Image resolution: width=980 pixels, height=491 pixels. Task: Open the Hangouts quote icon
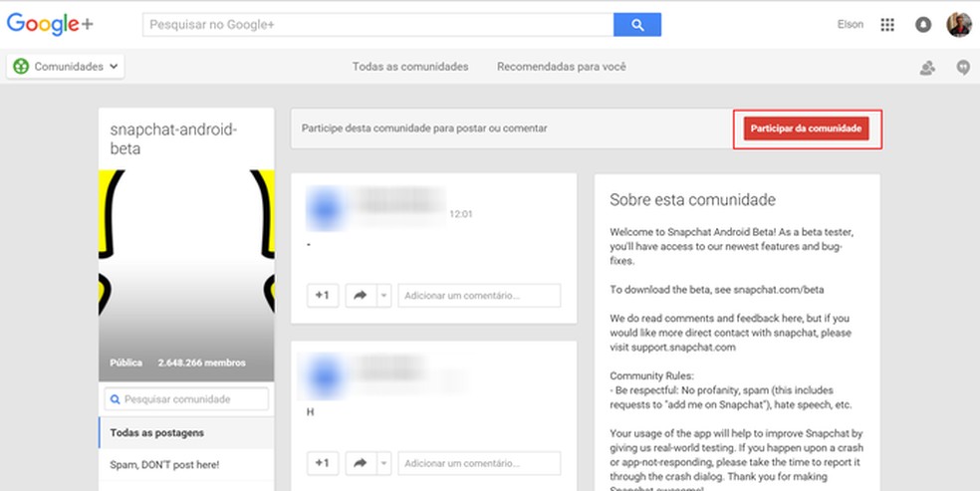(963, 68)
